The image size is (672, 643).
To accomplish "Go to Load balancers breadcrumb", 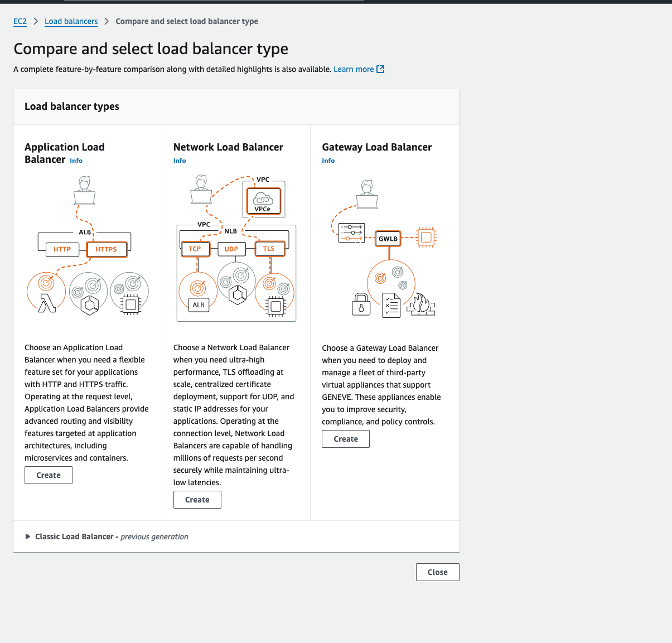I will click(71, 21).
